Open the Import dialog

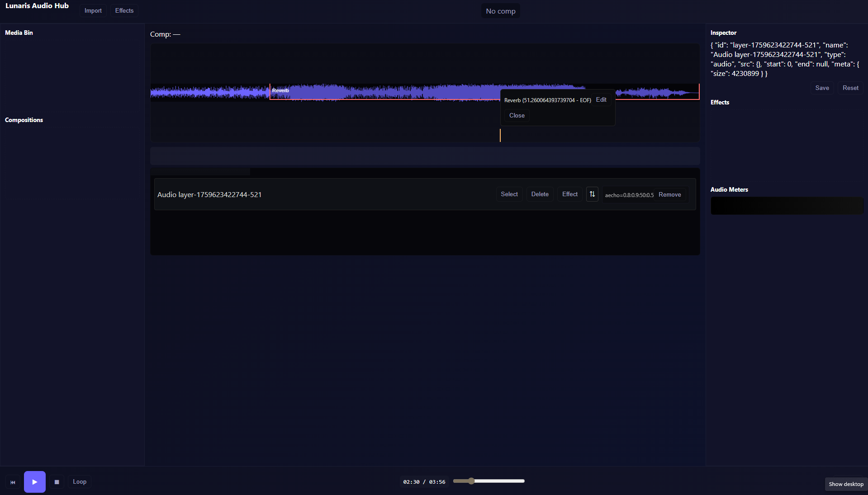[x=93, y=10]
